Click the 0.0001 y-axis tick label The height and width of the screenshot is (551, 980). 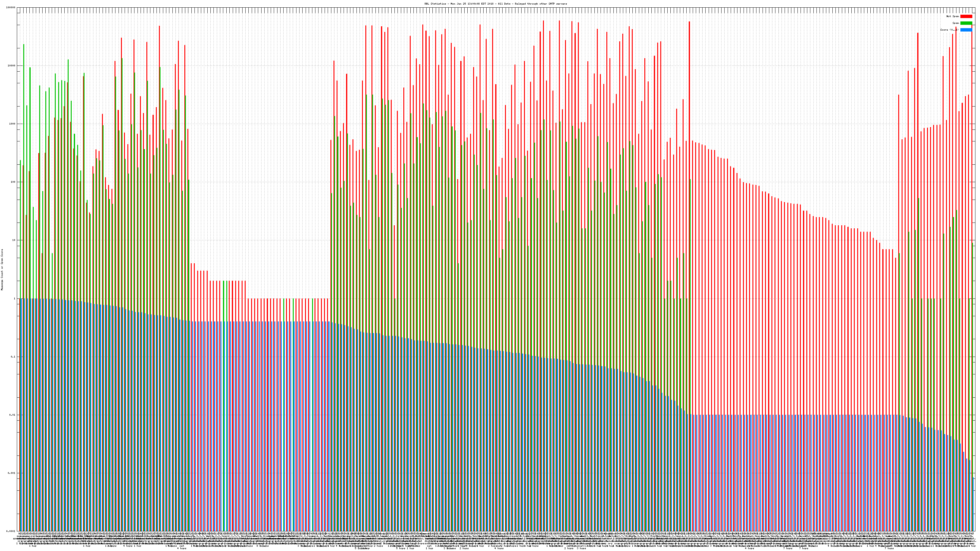tap(11, 531)
